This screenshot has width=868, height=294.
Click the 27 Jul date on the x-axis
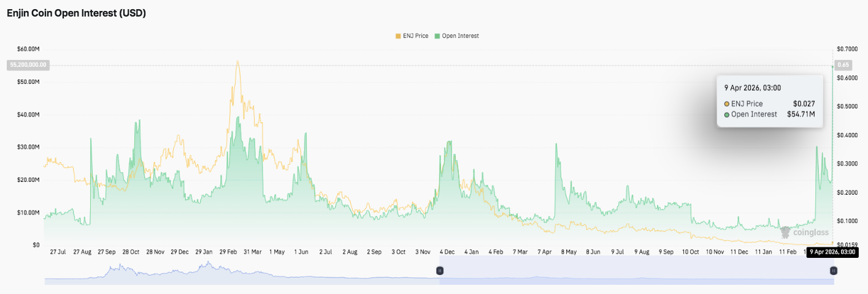(58, 252)
